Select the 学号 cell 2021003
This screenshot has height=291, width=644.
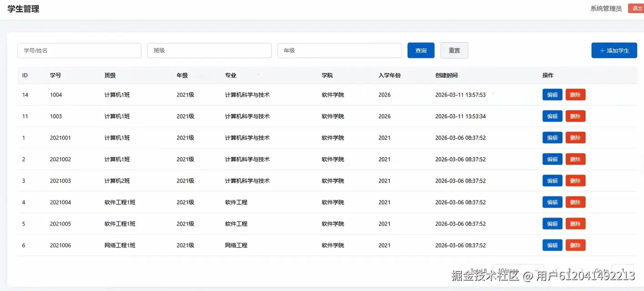61,181
